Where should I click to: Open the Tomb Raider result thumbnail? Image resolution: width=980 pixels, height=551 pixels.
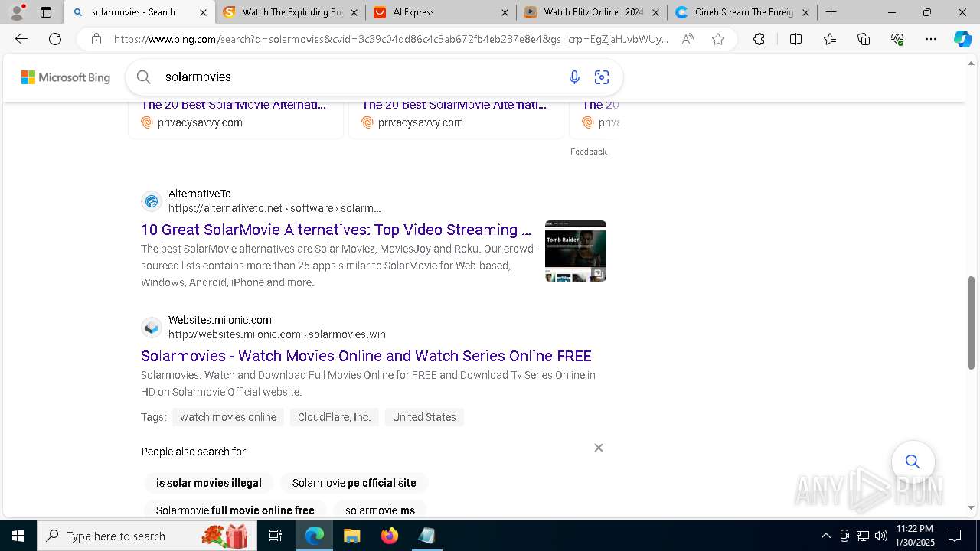tap(576, 251)
